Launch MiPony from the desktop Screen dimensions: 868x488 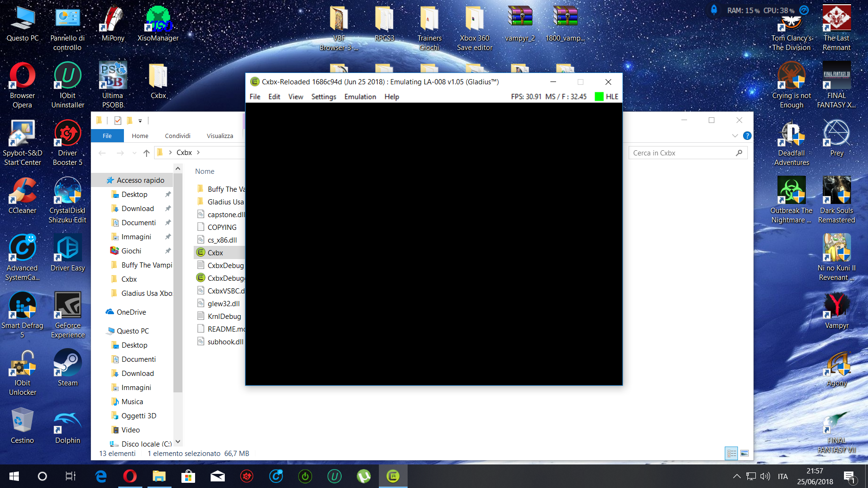click(113, 24)
